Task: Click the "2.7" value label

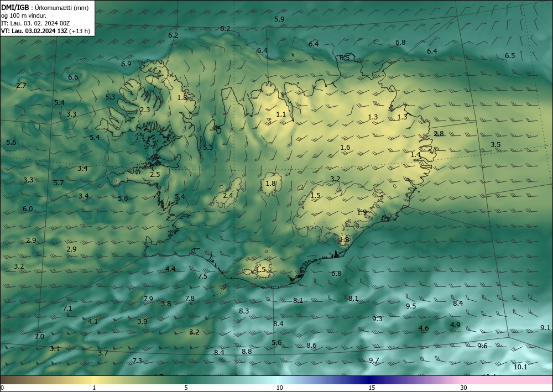Action: point(21,85)
